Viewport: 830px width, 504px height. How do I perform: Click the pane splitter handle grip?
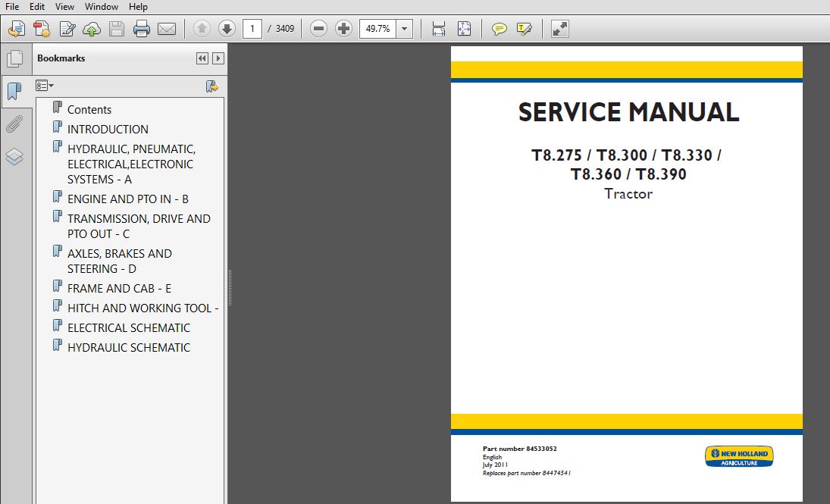click(x=230, y=287)
